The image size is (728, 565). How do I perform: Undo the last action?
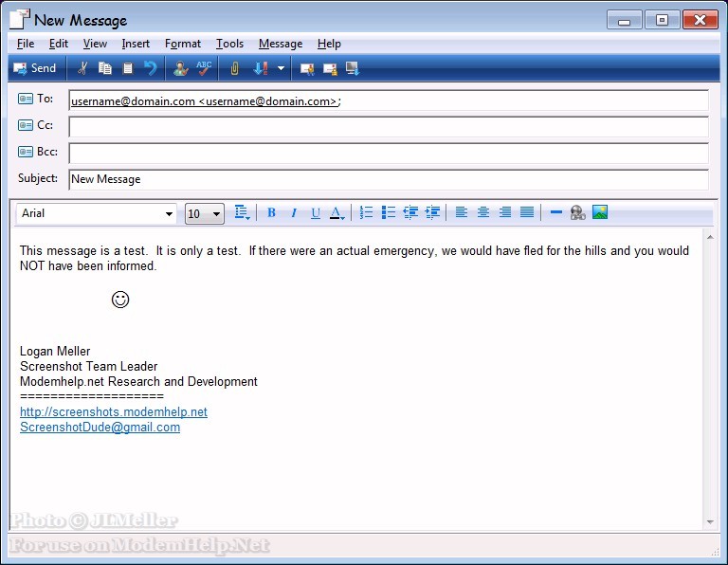(150, 68)
